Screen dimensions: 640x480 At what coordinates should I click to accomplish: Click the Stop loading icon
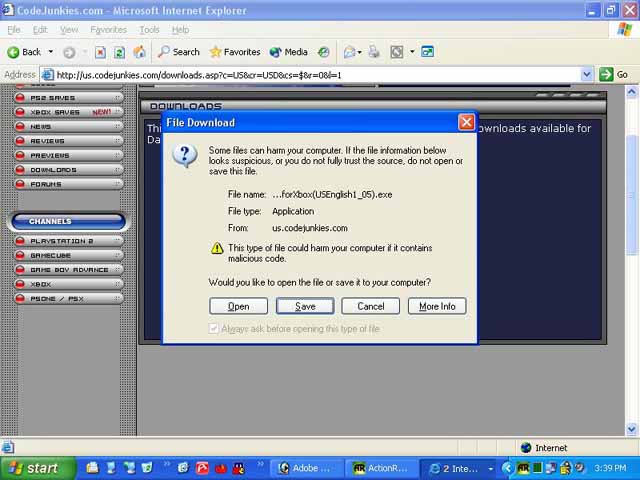tap(100, 52)
